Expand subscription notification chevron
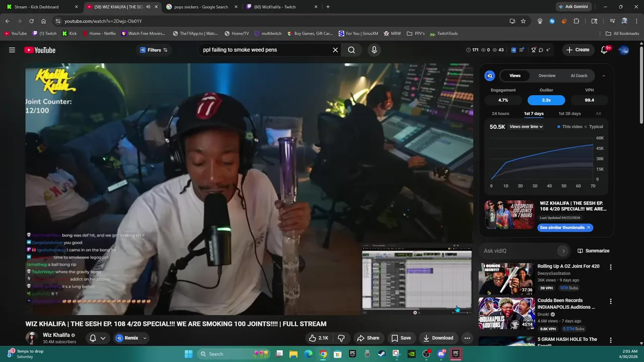Viewport: 644px width, 362px height. tap(103, 338)
